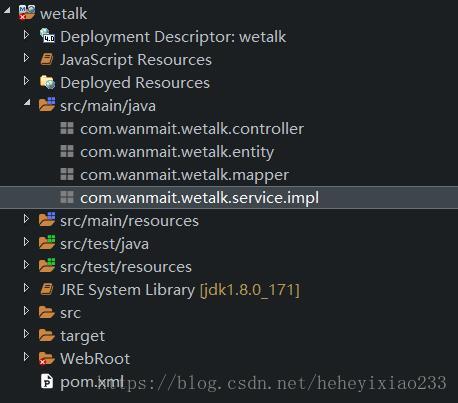Click the mapper package icon
The width and height of the screenshot is (458, 403).
pyautogui.click(x=67, y=174)
